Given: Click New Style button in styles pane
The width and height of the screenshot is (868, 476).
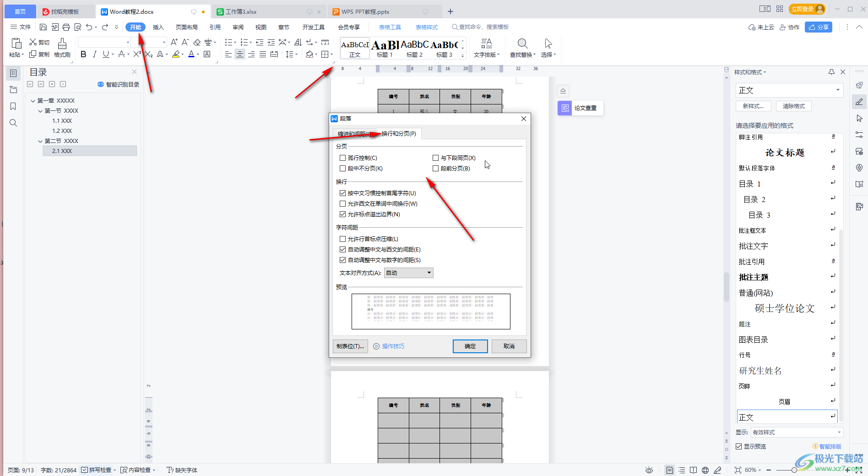Looking at the screenshot, I should tap(753, 106).
